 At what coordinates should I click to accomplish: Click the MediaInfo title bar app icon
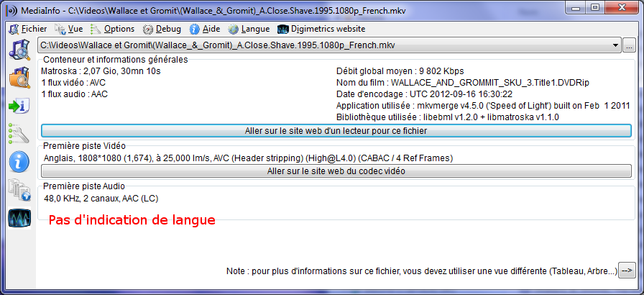[12, 11]
